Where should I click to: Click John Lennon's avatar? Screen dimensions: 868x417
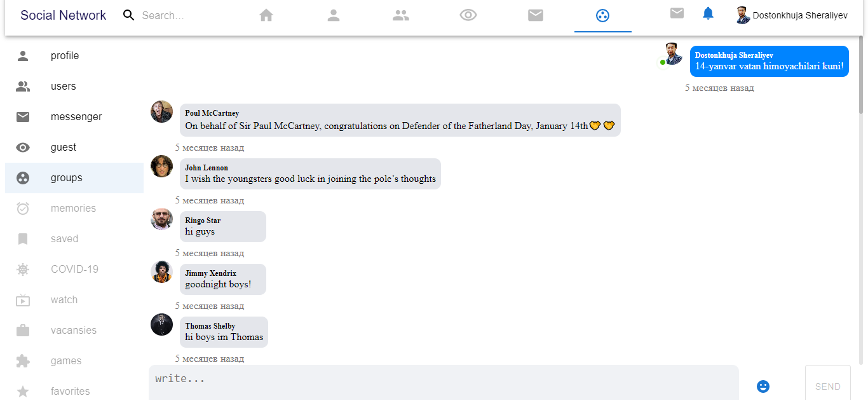(162, 167)
